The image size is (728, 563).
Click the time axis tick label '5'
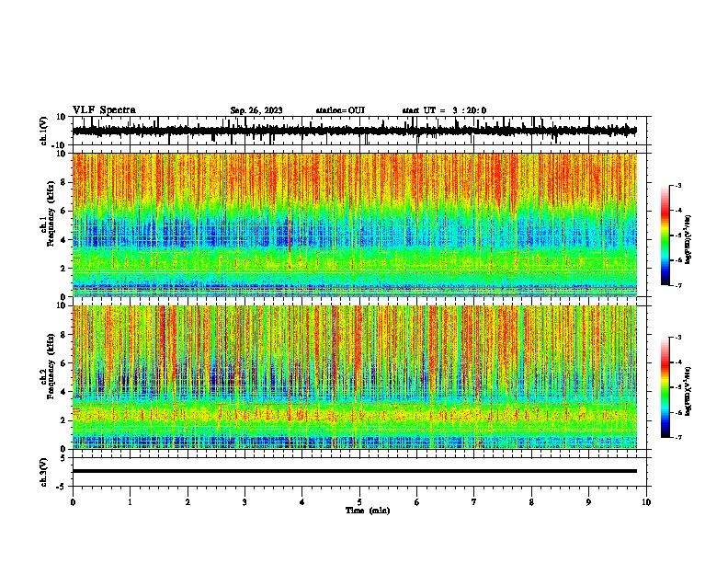pos(359,502)
